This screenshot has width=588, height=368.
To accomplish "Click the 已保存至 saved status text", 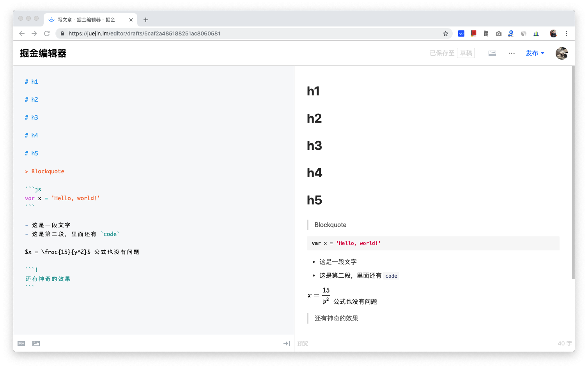I will [x=442, y=53].
